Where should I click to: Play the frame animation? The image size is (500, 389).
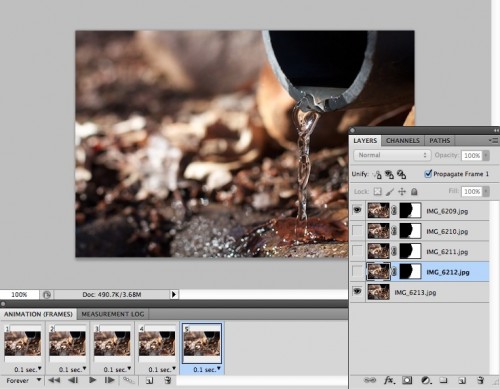click(92, 380)
